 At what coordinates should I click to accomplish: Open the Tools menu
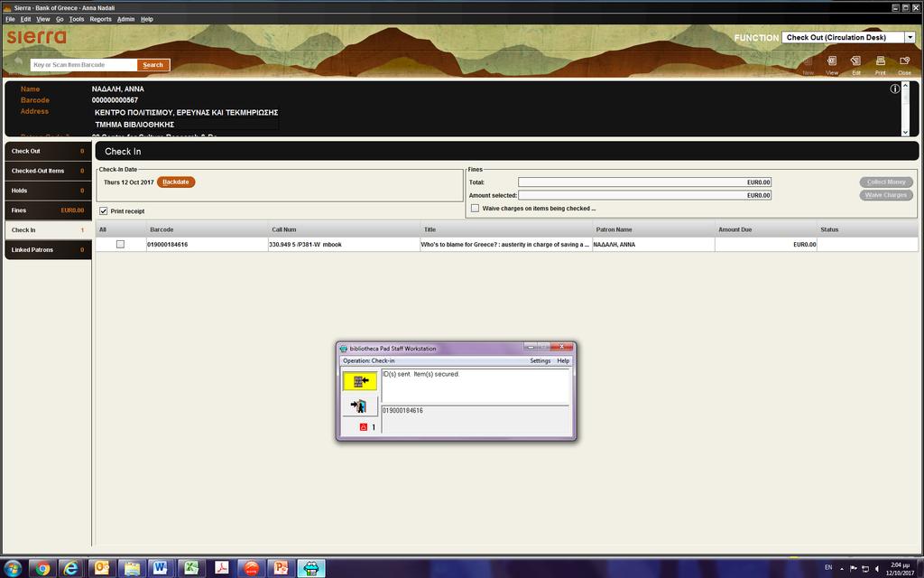77,19
